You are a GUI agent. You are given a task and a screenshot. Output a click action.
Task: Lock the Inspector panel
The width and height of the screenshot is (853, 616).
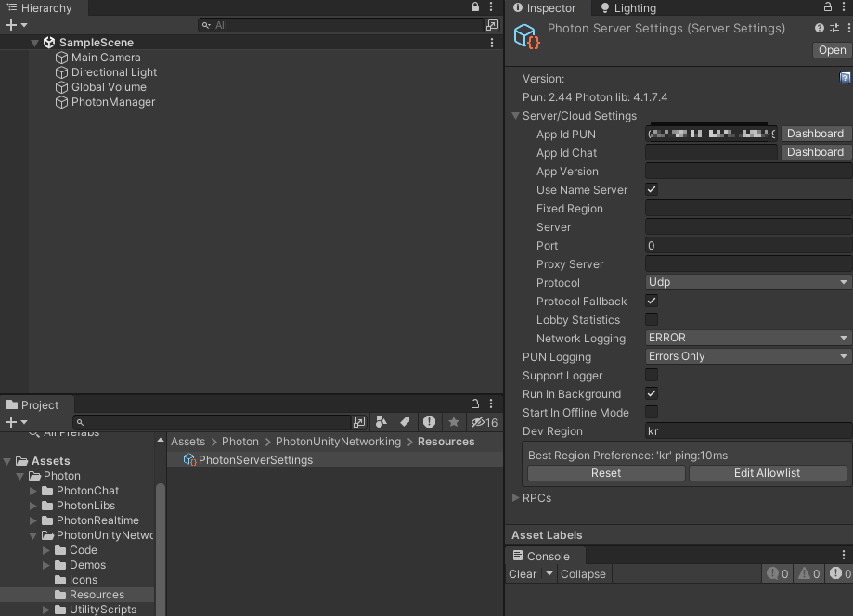pos(827,7)
